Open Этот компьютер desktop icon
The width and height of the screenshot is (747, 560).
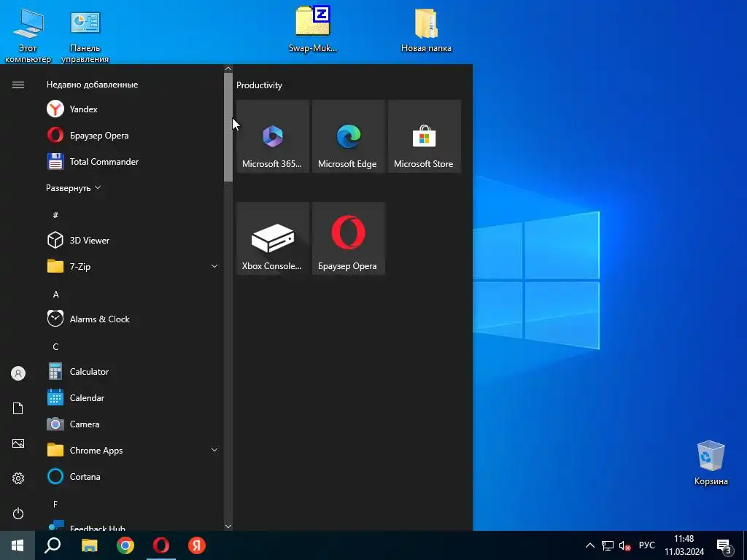click(28, 35)
